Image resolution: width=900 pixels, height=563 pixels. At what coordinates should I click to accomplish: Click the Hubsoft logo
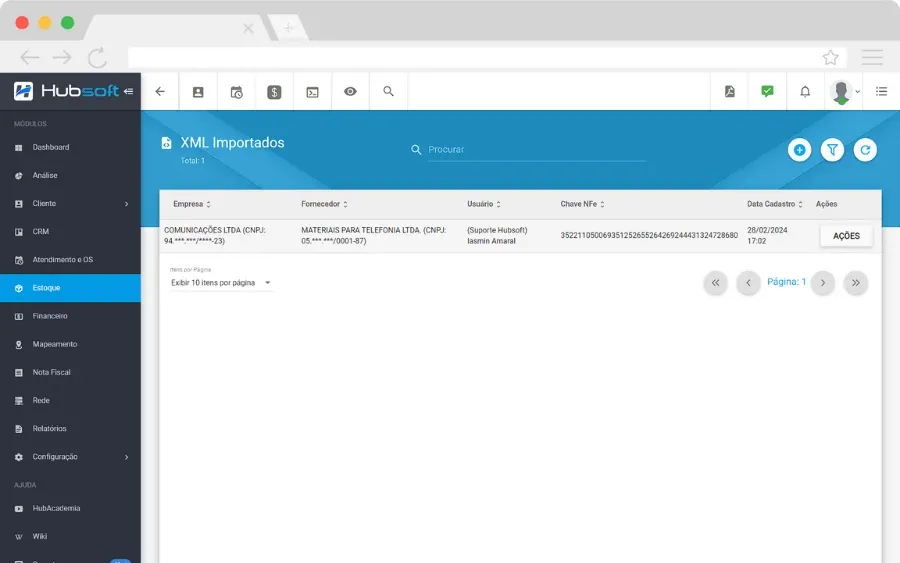pyautogui.click(x=66, y=91)
